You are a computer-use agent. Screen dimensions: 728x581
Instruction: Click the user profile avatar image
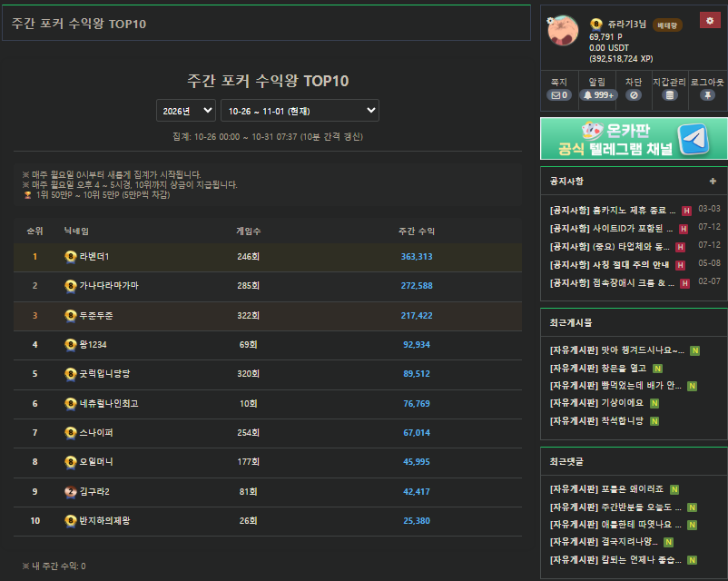(563, 31)
